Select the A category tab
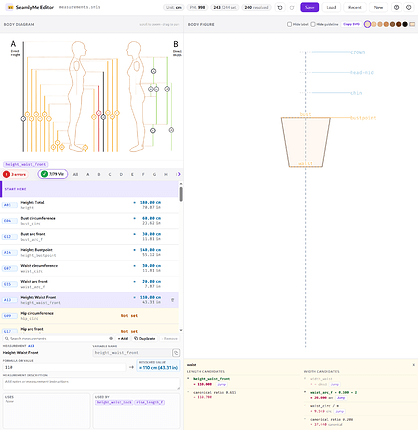The height and width of the screenshot is (430, 418). pos(88,174)
